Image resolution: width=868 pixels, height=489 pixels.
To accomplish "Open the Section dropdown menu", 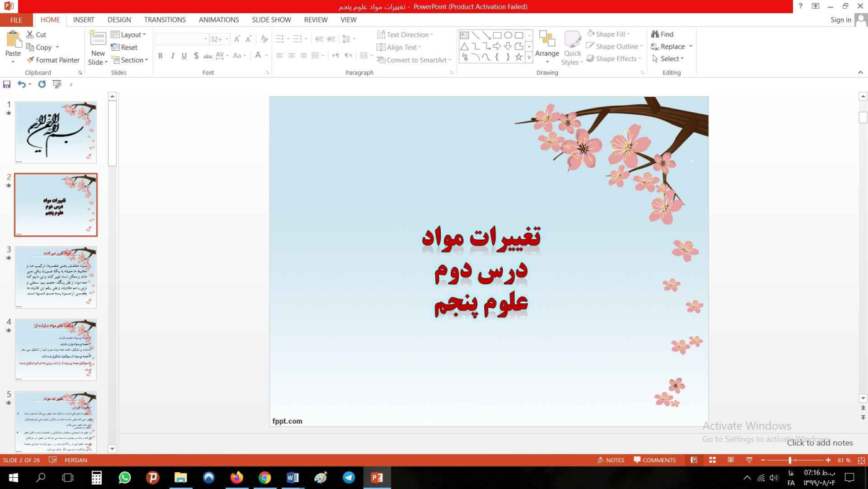I will (130, 60).
